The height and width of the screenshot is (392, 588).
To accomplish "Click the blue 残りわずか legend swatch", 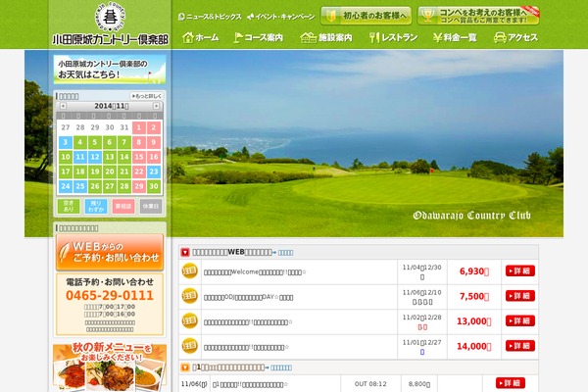I will (x=96, y=207).
